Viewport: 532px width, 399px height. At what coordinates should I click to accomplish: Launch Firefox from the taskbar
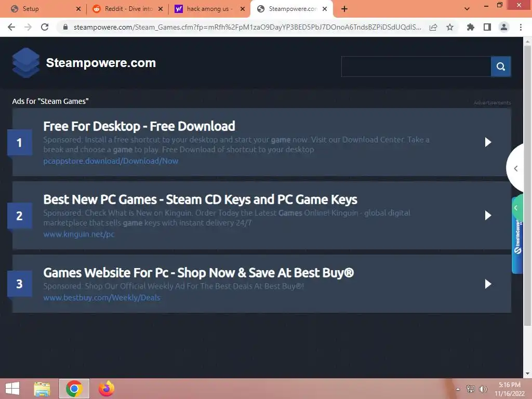coord(107,389)
